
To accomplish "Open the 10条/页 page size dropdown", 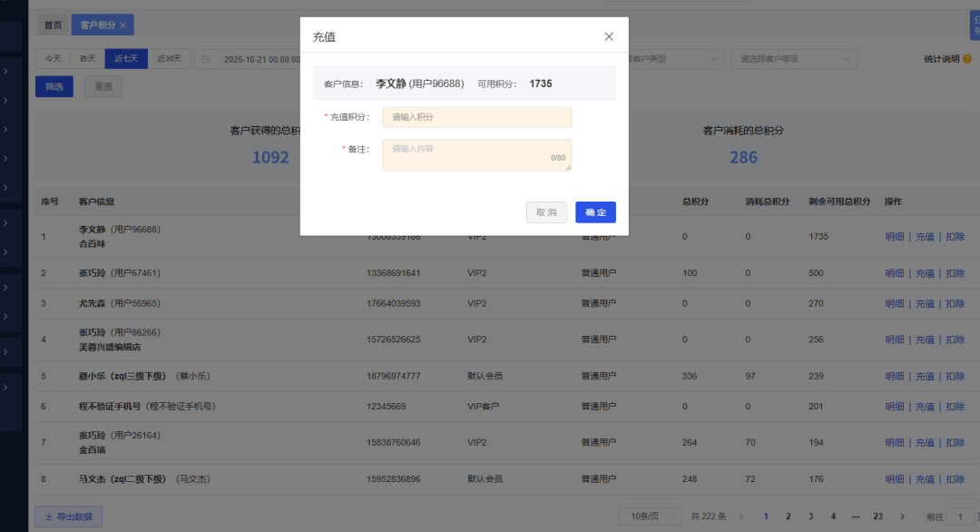I will tap(651, 516).
